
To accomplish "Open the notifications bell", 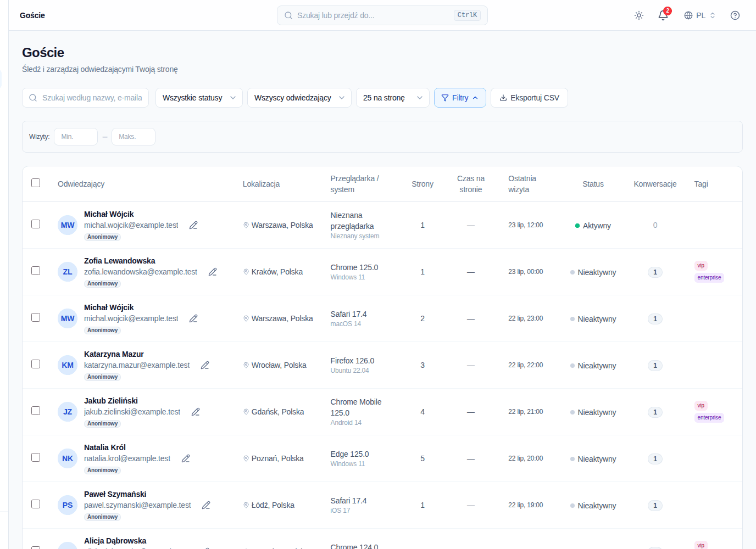I will point(663,15).
